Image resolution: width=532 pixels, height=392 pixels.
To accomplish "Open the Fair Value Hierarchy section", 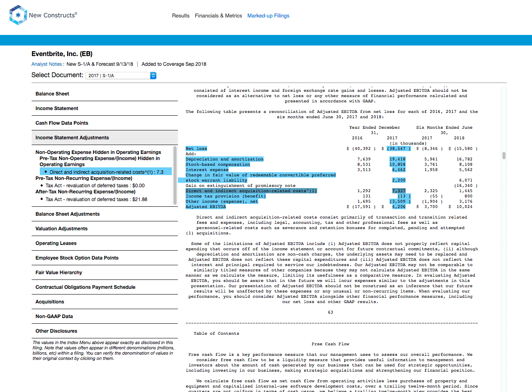I will 105,273.
